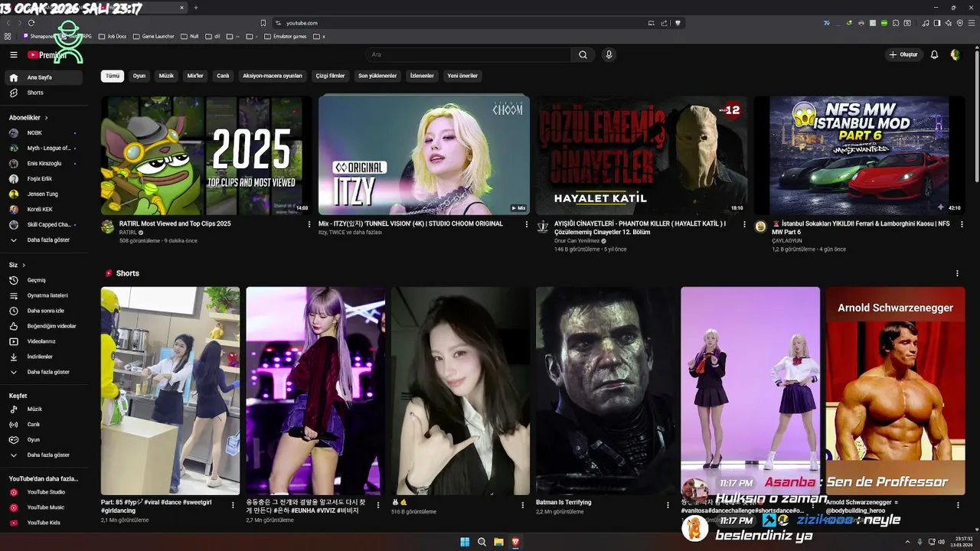Viewport: 980px width, 551px height.
Task: Open the account avatar menu
Action: click(x=955, y=54)
